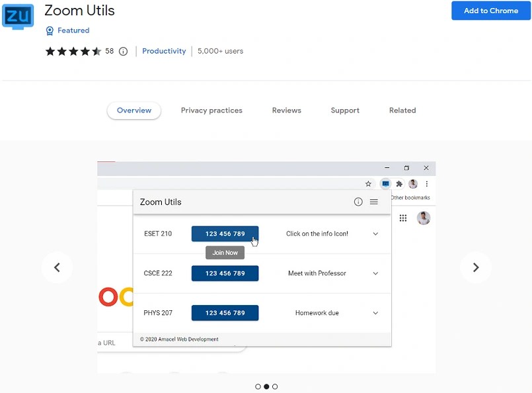Expand the PHYS 207 homework entry
532x393 pixels.
pos(375,312)
